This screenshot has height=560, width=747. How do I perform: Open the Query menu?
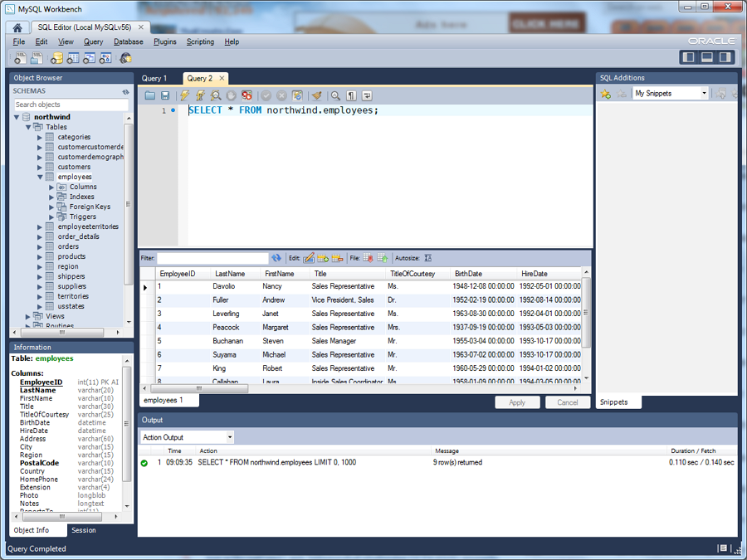[x=93, y=42]
